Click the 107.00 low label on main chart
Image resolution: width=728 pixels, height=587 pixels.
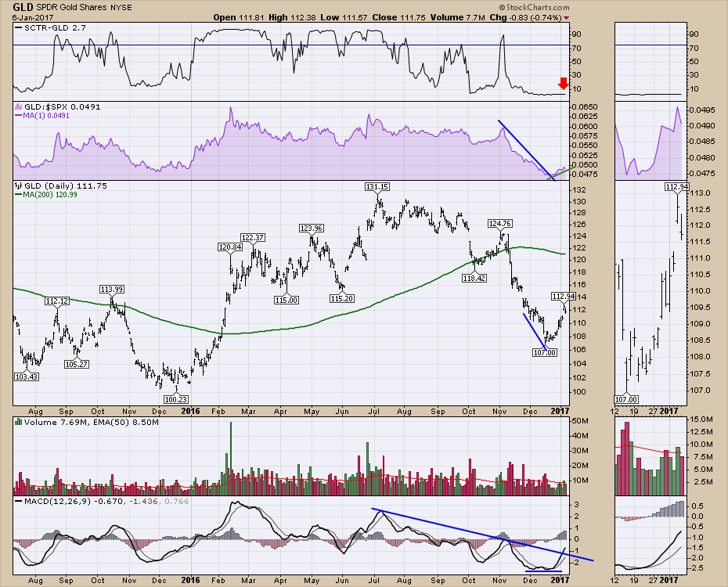coord(545,353)
